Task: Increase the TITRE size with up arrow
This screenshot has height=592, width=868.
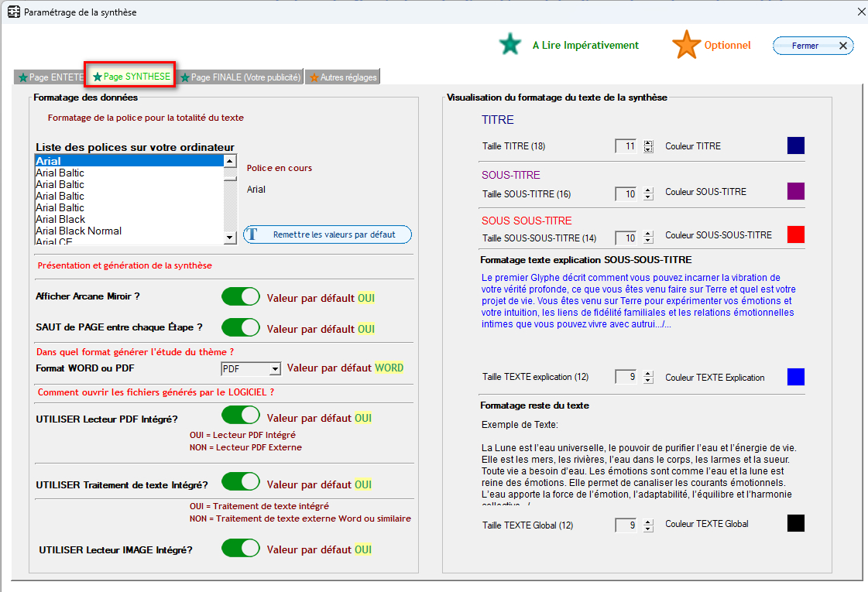Action: coord(648,143)
